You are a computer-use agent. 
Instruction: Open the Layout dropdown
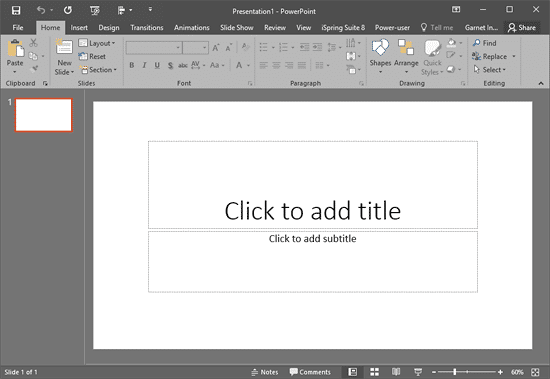pyautogui.click(x=97, y=43)
